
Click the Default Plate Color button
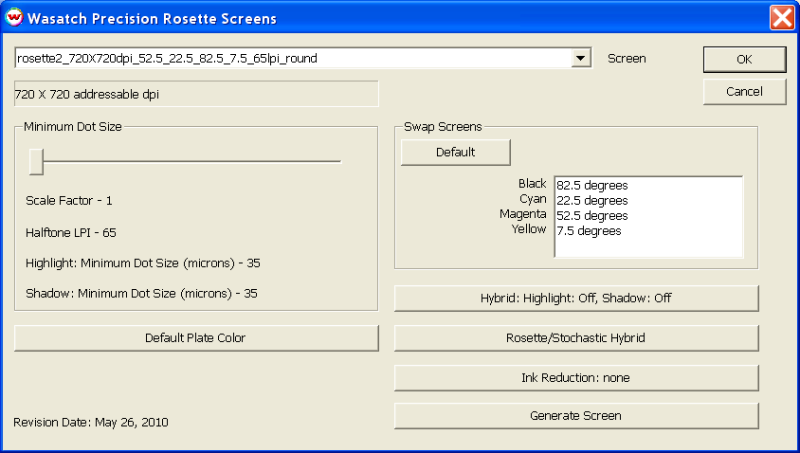(x=196, y=338)
